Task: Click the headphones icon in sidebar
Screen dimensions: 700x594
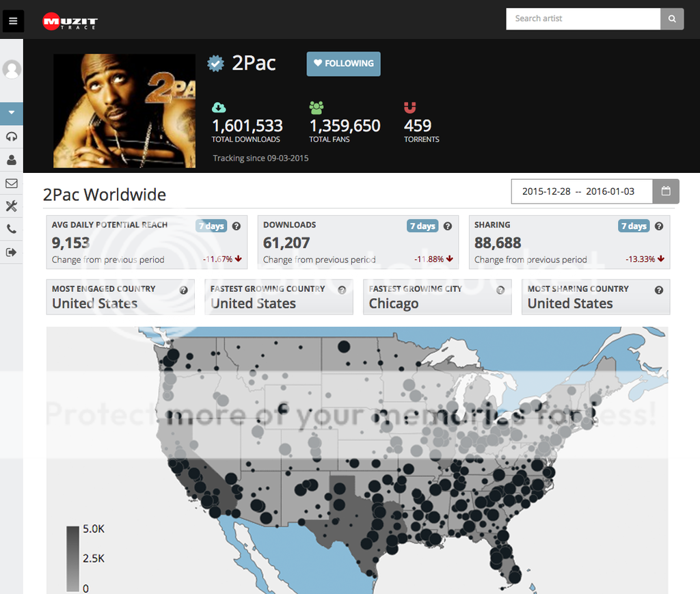Action: pos(12,137)
